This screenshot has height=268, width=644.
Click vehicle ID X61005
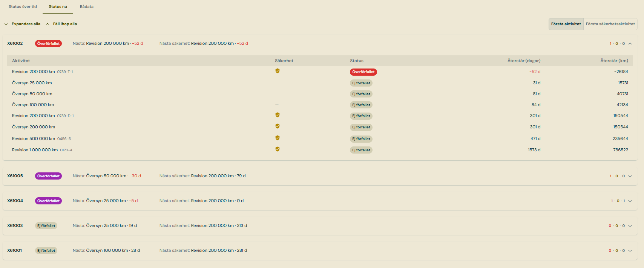15,176
